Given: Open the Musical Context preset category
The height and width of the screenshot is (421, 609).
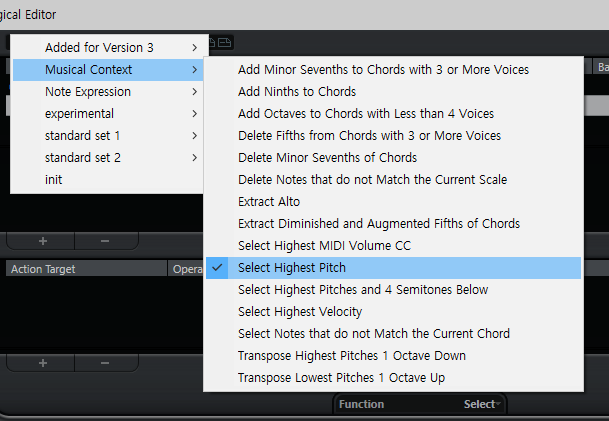Looking at the screenshot, I should 108,70.
